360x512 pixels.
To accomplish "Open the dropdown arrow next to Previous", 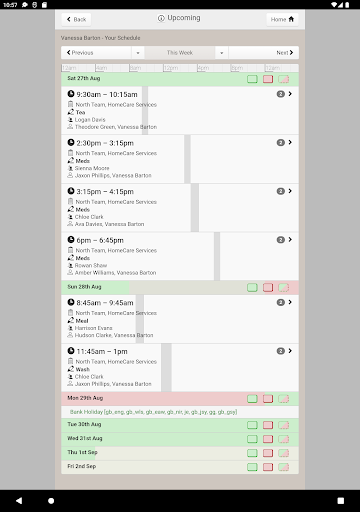I will click(x=138, y=53).
